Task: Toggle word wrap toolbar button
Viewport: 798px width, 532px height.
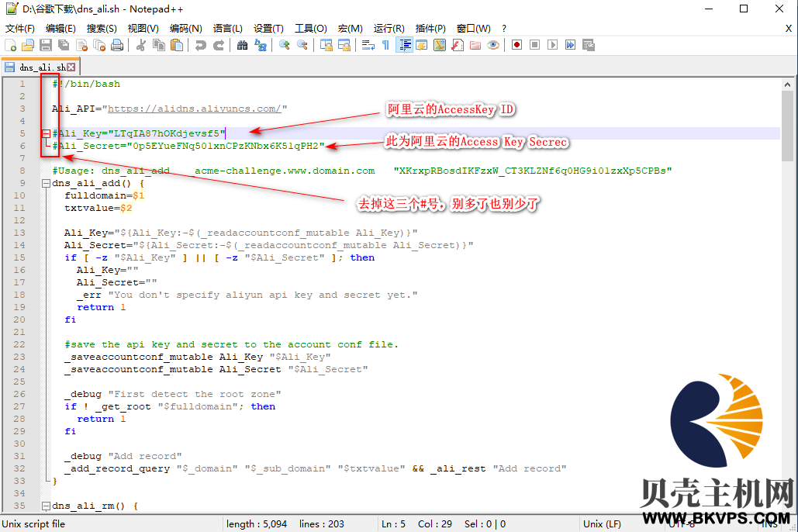Action: 368,45
